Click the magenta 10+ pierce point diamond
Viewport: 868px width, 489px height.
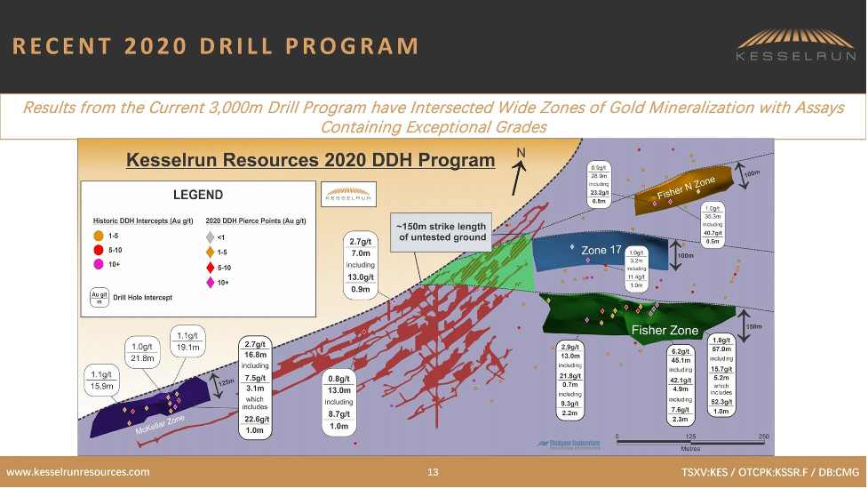tap(210, 283)
